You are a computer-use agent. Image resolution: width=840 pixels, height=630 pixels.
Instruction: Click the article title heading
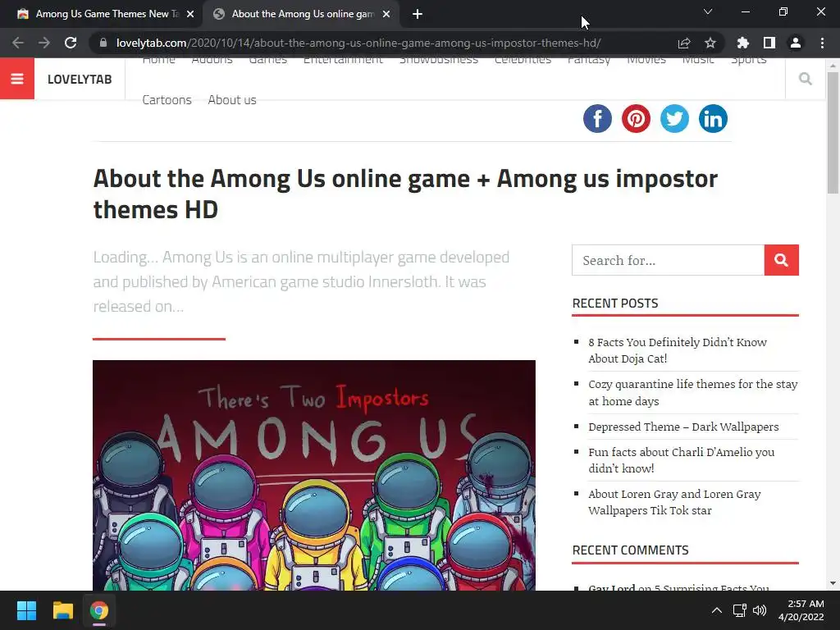[405, 194]
